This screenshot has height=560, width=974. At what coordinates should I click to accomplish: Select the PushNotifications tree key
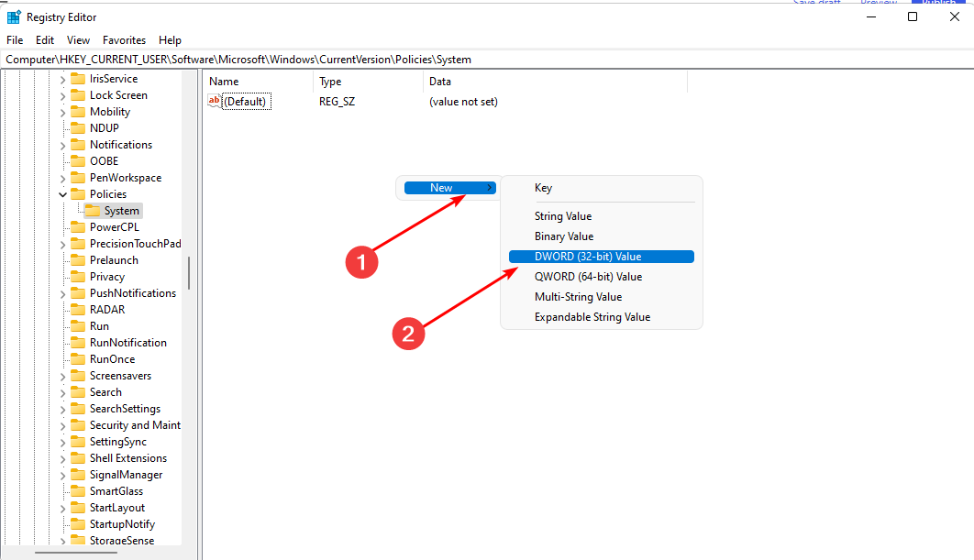pos(133,293)
